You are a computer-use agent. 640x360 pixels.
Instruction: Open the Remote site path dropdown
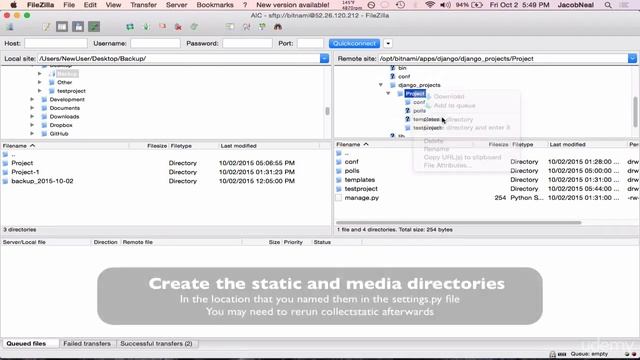tap(632, 59)
